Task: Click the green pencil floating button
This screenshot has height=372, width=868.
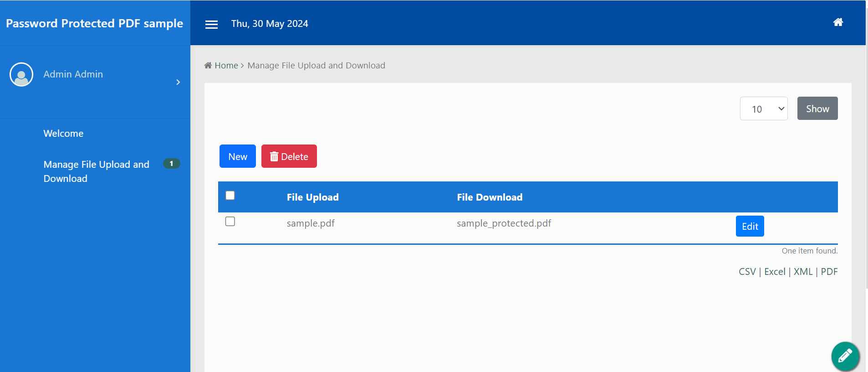Action: pyautogui.click(x=845, y=356)
